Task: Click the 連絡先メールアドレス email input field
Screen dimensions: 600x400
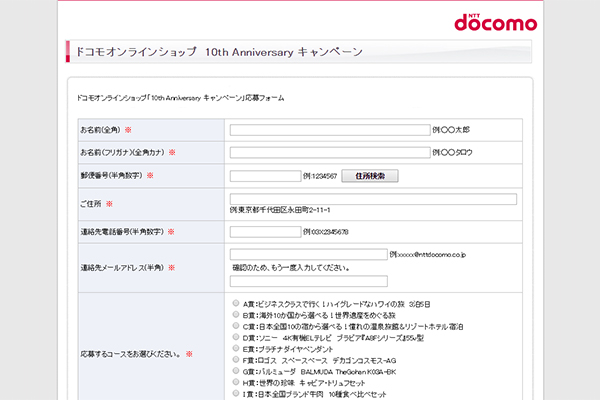Action: [308, 255]
